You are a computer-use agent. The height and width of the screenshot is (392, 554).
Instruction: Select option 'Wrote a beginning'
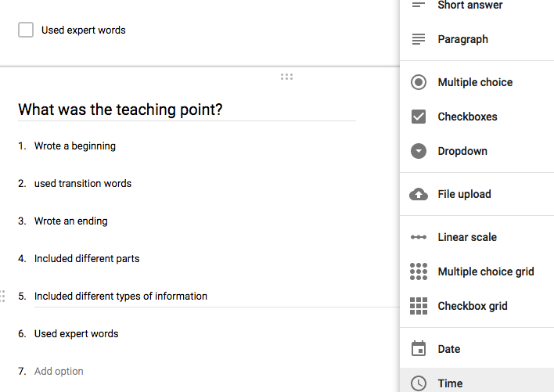click(75, 146)
